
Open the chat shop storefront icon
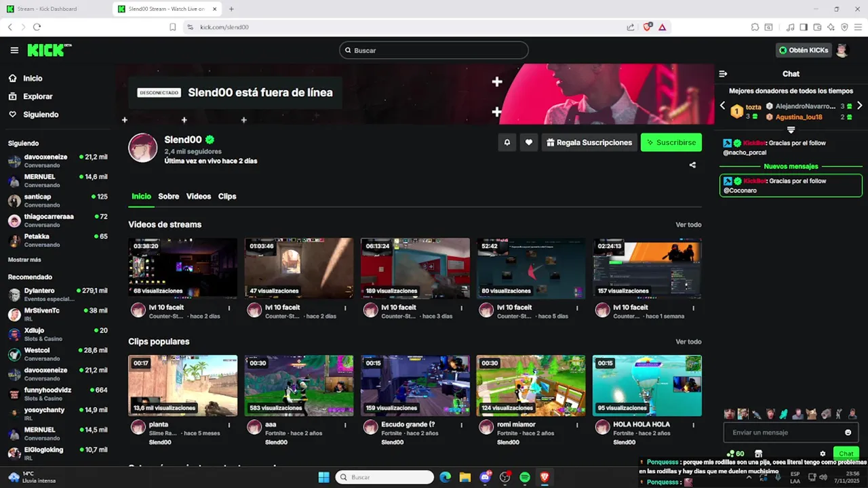pos(758,454)
